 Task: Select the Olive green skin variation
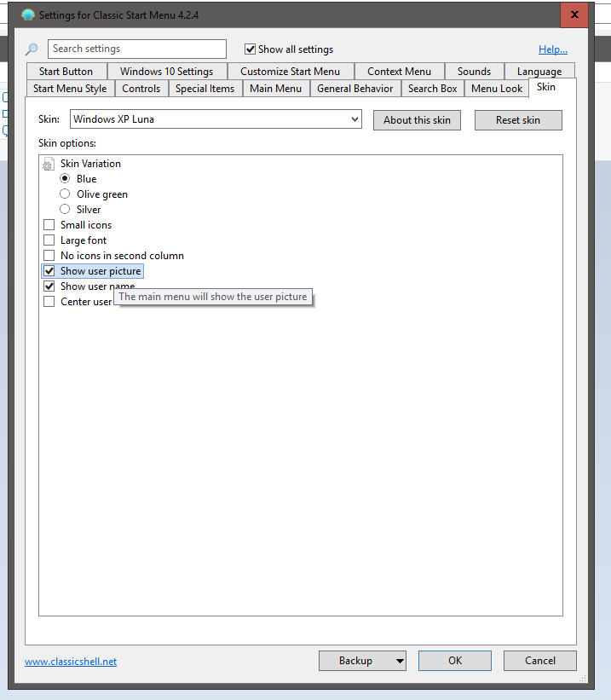65,194
